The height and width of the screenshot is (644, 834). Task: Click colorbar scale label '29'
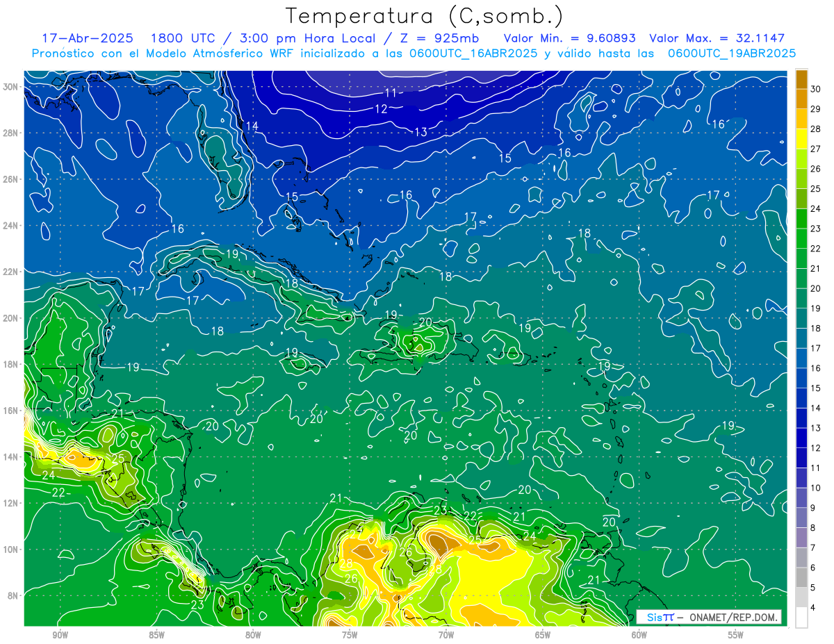(x=816, y=109)
